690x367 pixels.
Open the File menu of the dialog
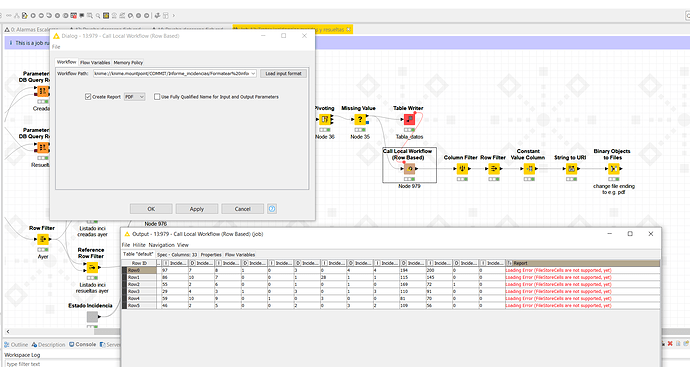pyautogui.click(x=56, y=47)
